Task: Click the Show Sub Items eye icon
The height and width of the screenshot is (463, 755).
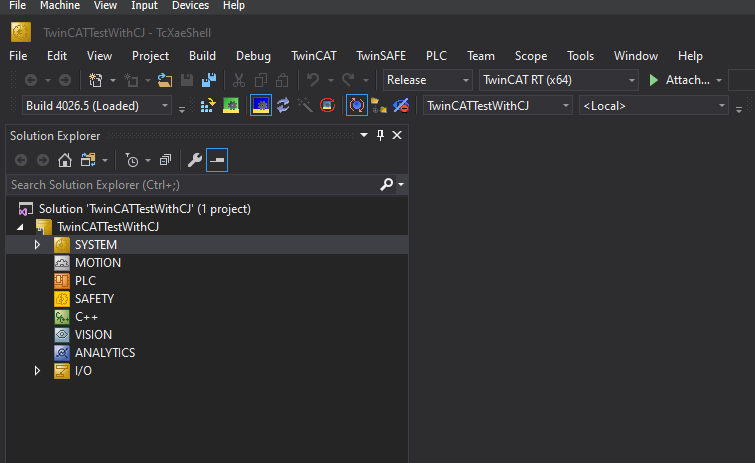Action: (401, 105)
